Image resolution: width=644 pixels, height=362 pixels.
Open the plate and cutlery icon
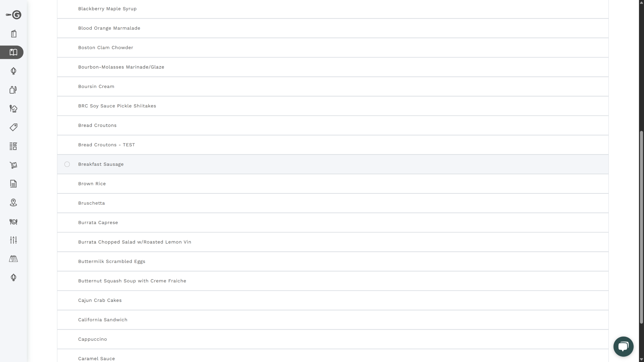[x=13, y=222]
